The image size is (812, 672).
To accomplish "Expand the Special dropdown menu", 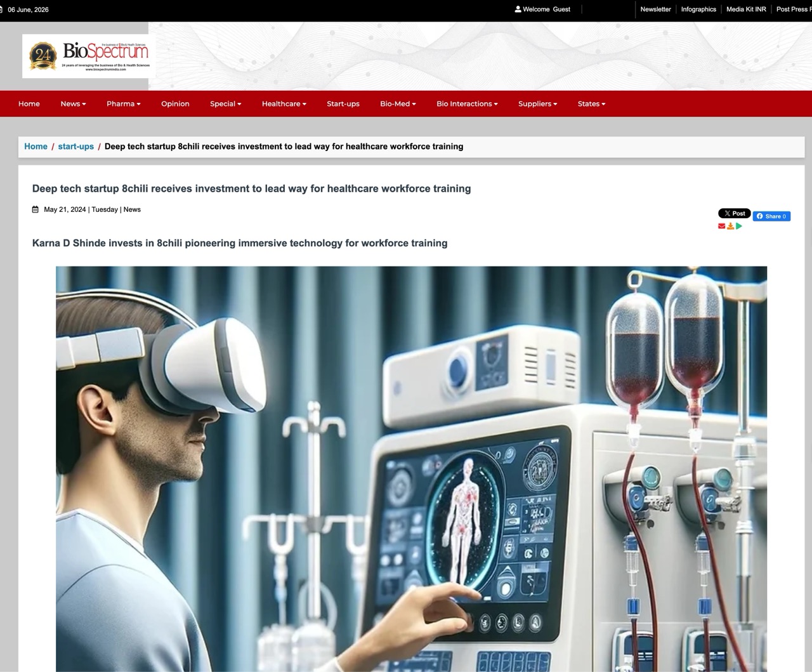I will (x=225, y=103).
